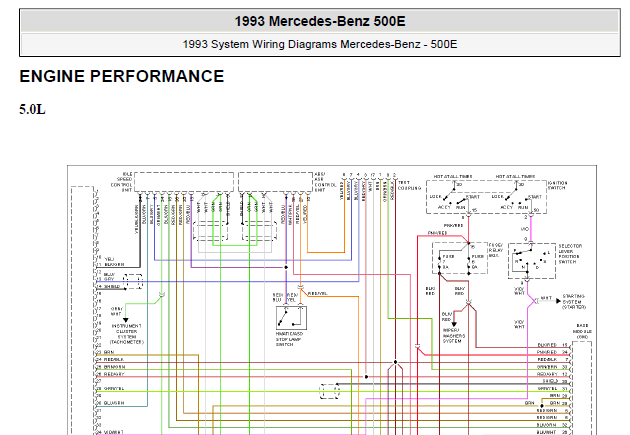Image resolution: width=630 pixels, height=435 pixels.
Task: Click the 'STARTING SYSTEM (STARTER)' label
Action: tap(574, 301)
